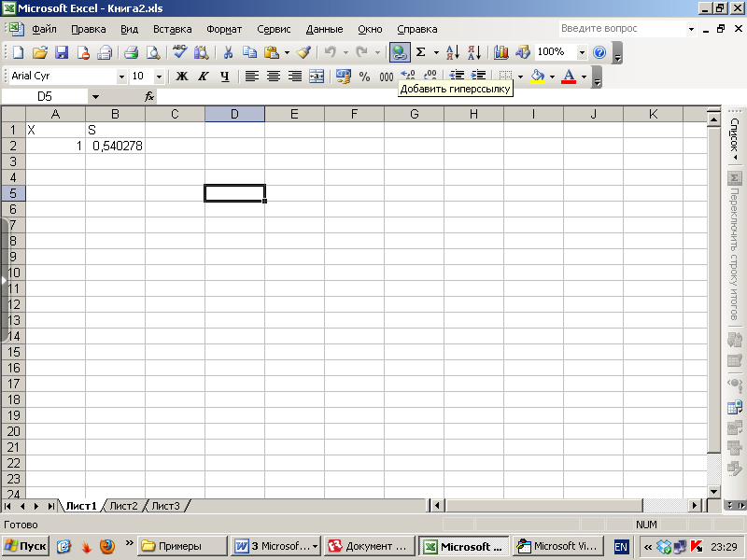Sort ascending А to Я
Viewport: 747px width, 560px height.
[x=453, y=52]
